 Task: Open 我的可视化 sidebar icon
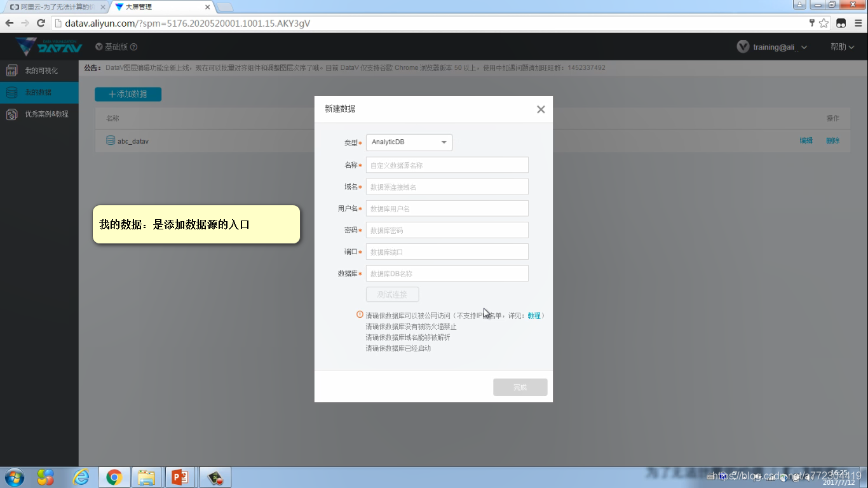pyautogui.click(x=11, y=71)
